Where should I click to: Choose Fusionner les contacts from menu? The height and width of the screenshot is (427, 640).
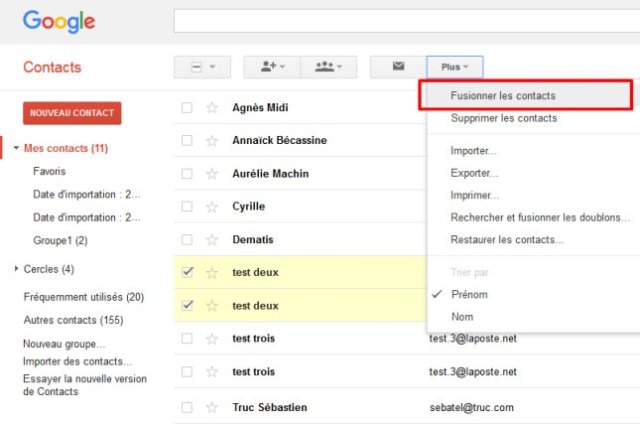pos(503,96)
